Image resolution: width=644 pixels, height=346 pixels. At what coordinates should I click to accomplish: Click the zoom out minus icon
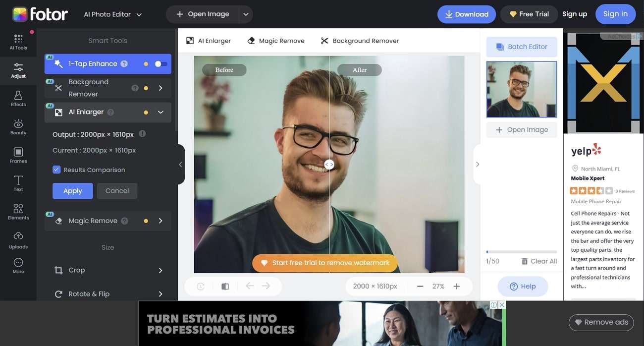(x=420, y=287)
